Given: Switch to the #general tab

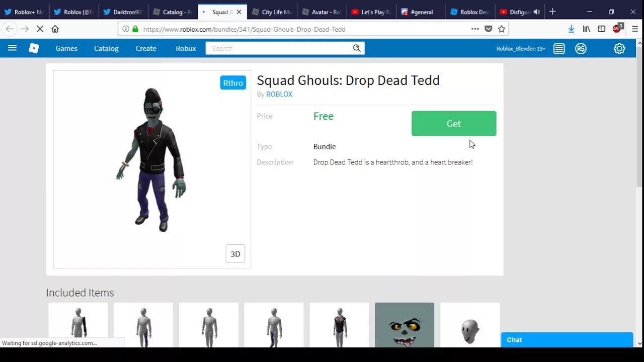Looking at the screenshot, I should tap(421, 12).
